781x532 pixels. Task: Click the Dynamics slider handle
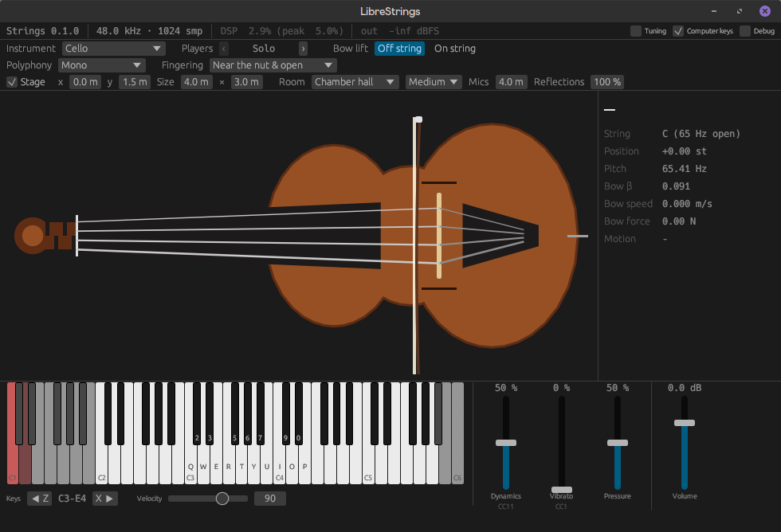(x=505, y=443)
